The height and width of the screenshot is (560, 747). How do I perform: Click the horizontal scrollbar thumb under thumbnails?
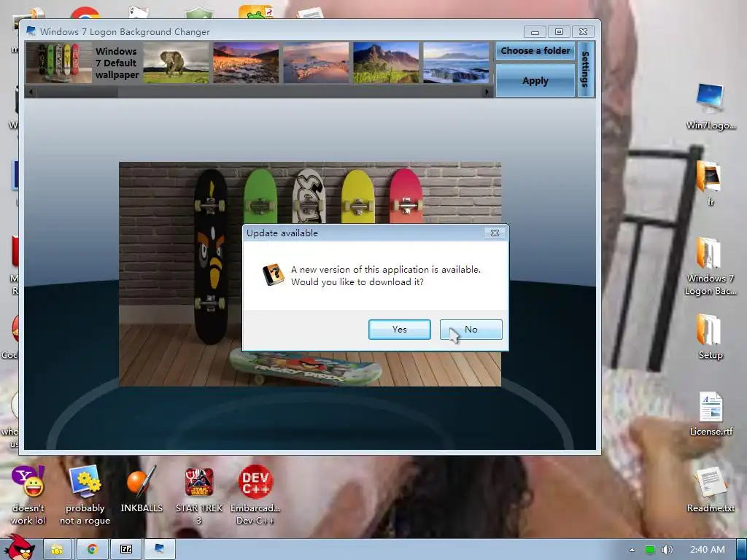click(77, 91)
